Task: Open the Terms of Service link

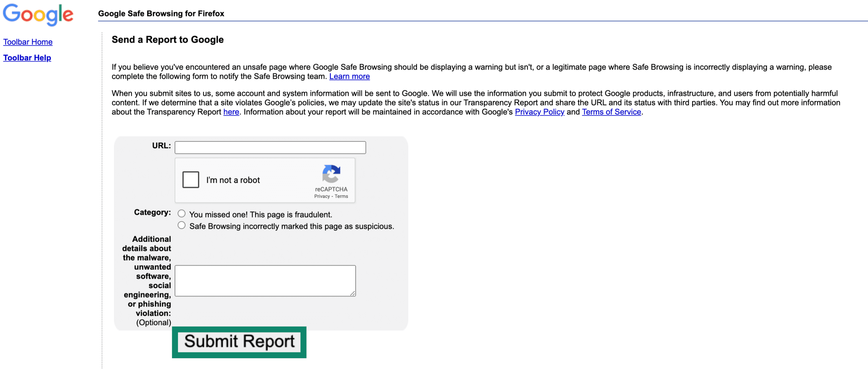Action: point(611,112)
